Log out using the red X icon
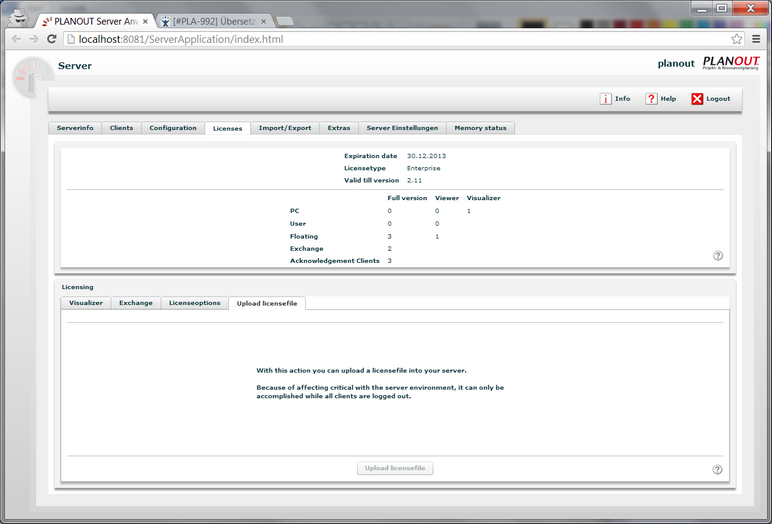772x524 pixels. point(697,99)
